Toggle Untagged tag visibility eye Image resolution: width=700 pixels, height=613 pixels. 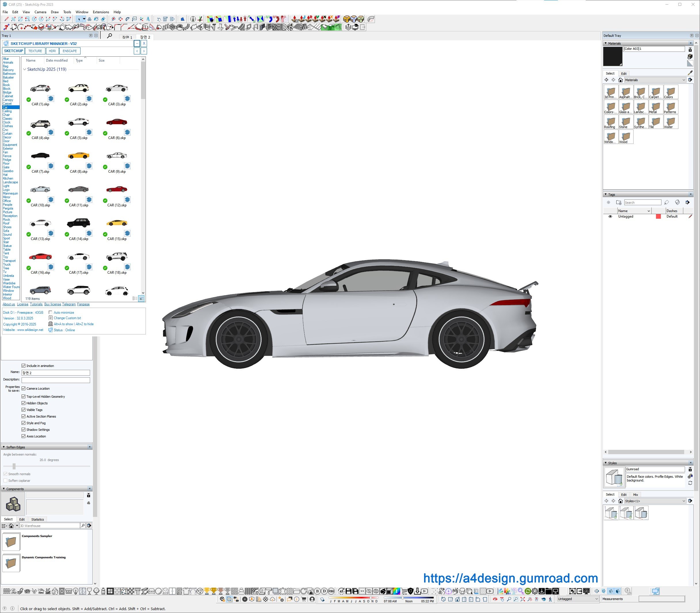coord(610,216)
